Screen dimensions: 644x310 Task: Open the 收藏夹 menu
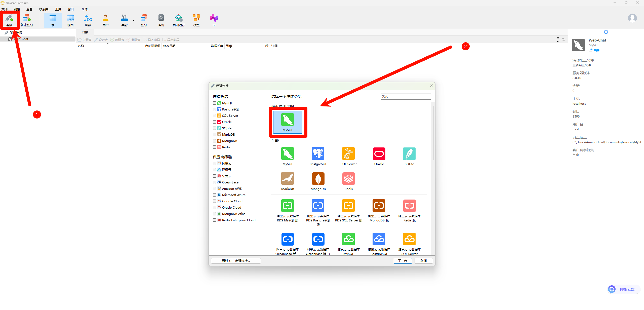click(44, 9)
